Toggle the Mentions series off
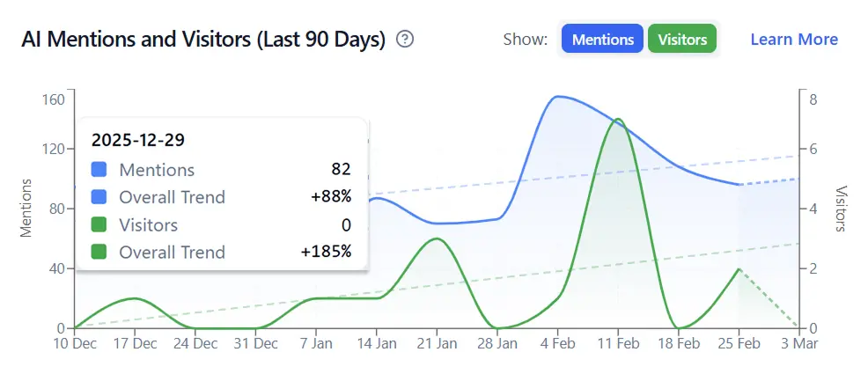Viewport: 868px width, 374px height. click(x=602, y=40)
